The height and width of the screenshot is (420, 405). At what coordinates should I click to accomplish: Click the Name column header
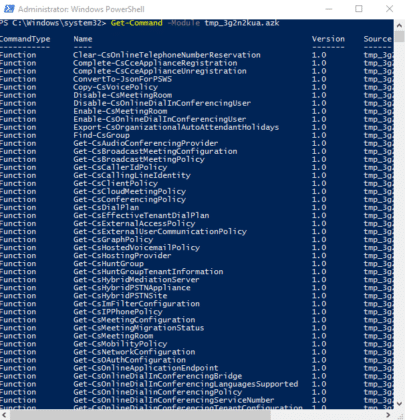(x=83, y=39)
